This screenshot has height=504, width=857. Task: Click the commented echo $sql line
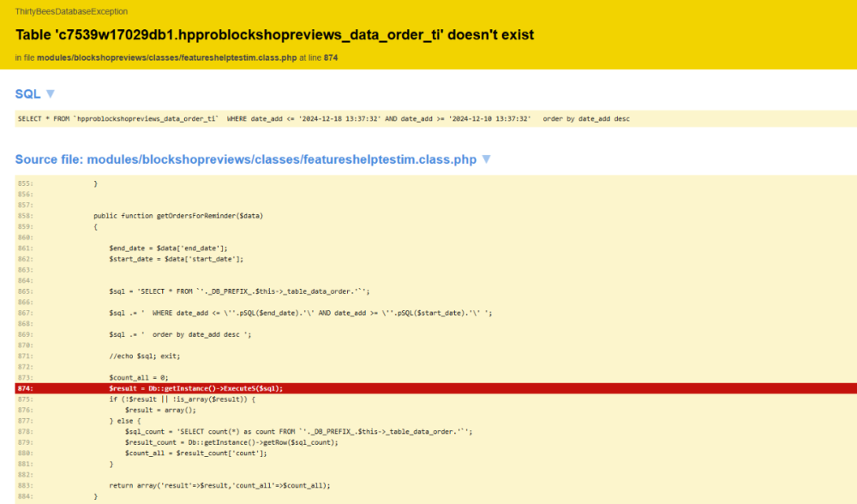[145, 356]
